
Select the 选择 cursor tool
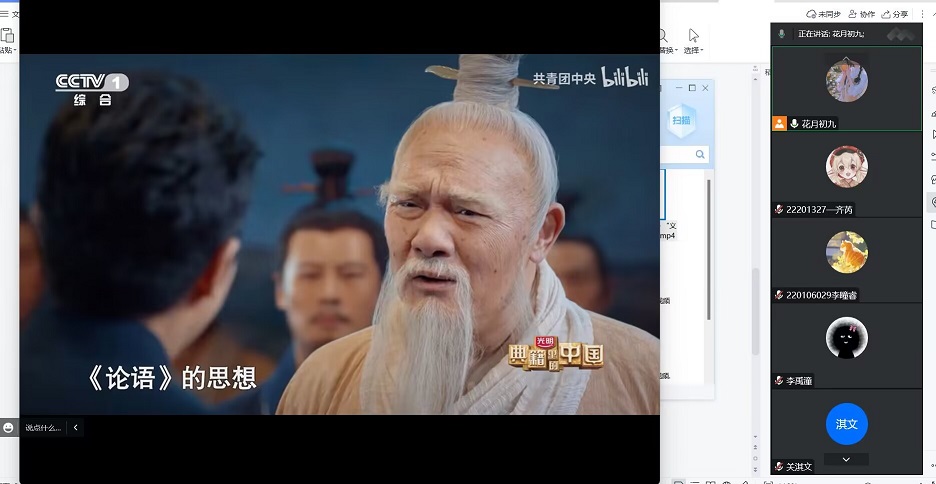[x=693, y=37]
